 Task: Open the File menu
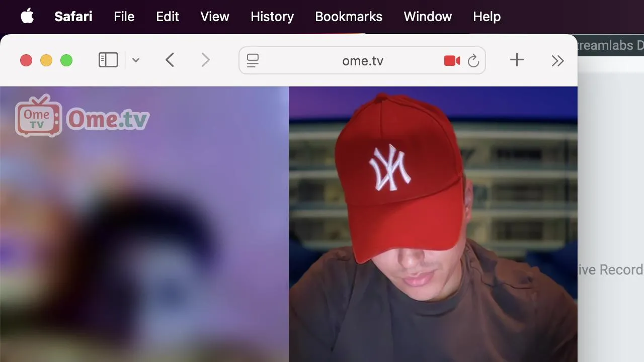click(124, 17)
